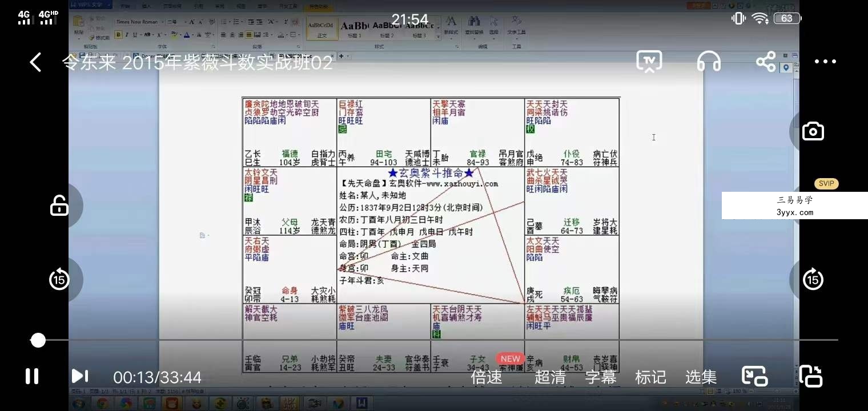Click the 财帛 44-53 palace cell
Viewport: 868px width, 411px height.
572,338
